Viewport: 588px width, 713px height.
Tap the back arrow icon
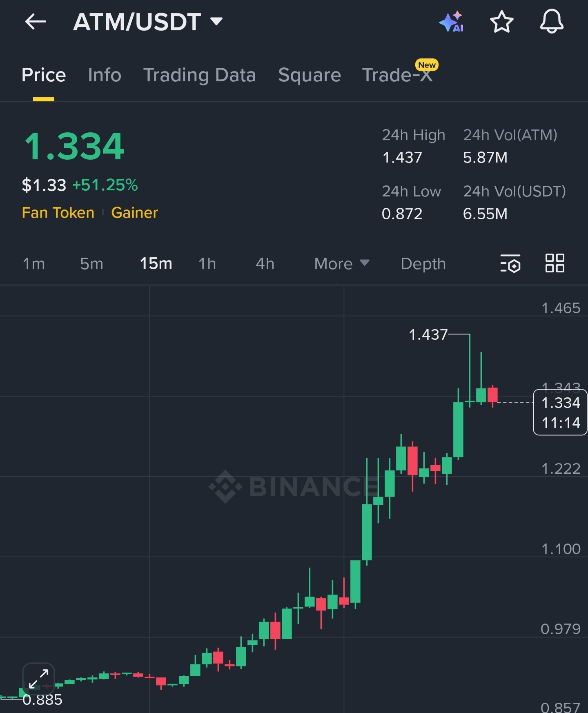click(36, 22)
